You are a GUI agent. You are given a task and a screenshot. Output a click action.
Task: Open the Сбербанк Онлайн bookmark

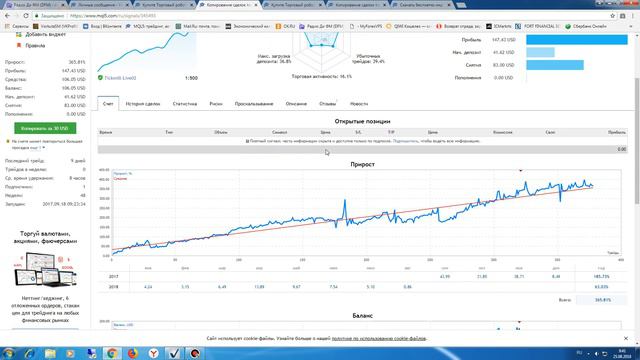tap(586, 26)
